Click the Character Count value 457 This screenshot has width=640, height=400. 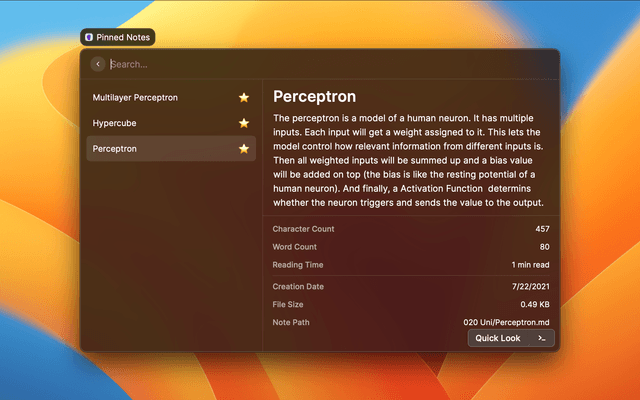pyautogui.click(x=541, y=229)
